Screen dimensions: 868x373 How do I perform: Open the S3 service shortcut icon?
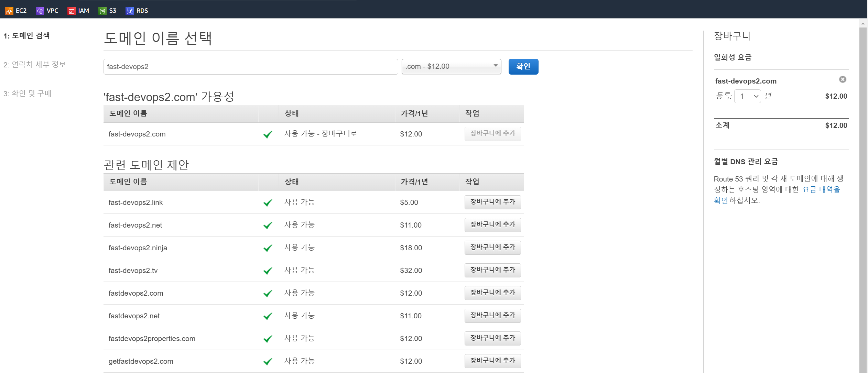point(102,11)
